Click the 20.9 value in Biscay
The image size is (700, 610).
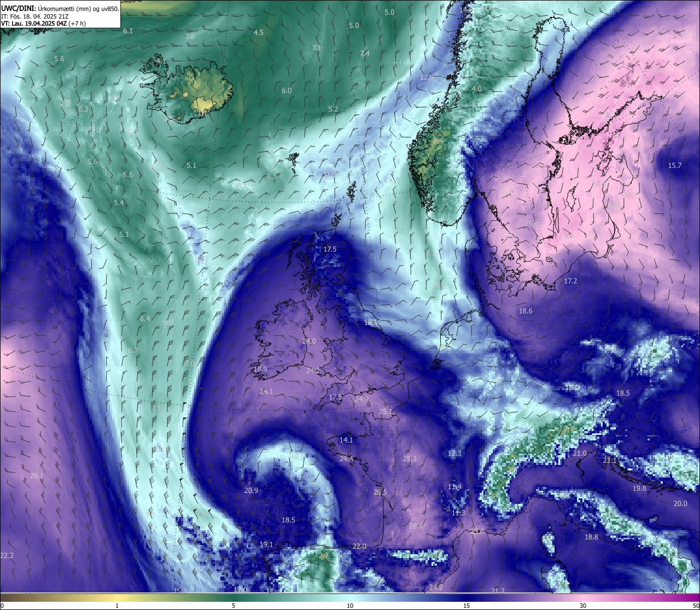point(251,490)
